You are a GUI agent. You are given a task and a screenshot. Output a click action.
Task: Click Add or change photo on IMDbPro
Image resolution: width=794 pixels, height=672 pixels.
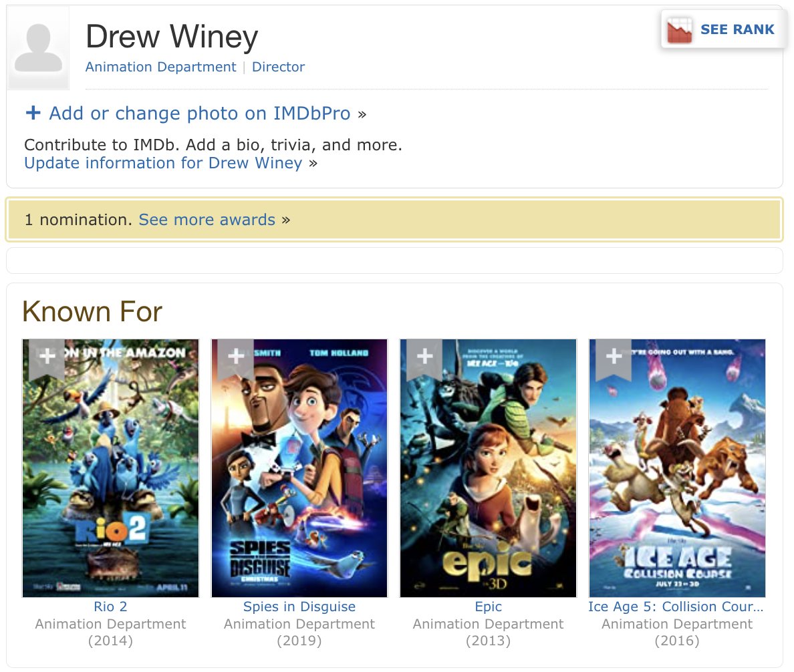pos(200,114)
